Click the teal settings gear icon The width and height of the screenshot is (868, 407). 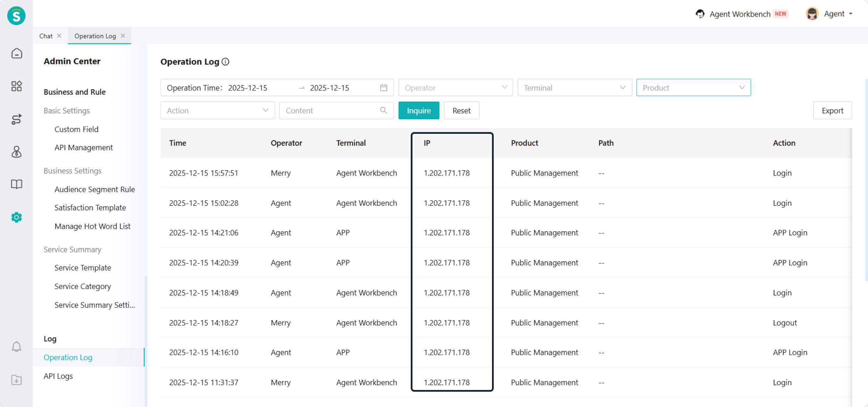(x=16, y=217)
